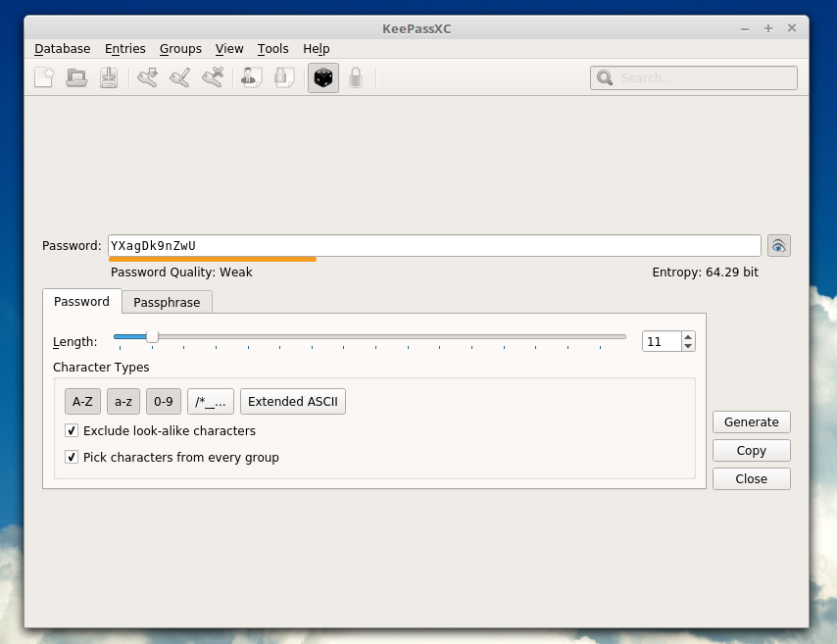Click the Search input field
837x644 pixels.
[x=694, y=78]
